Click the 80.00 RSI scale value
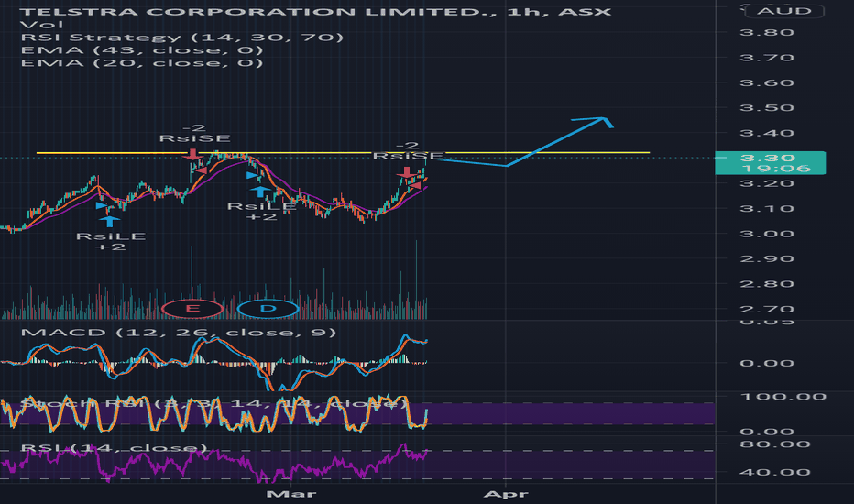Viewport: 854px width, 504px height. pos(774,444)
